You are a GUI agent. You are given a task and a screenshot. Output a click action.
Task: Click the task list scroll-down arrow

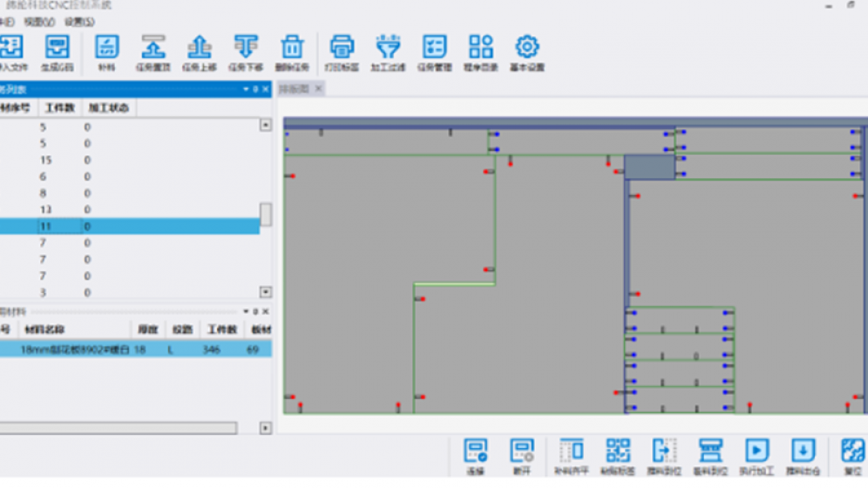[x=266, y=292]
